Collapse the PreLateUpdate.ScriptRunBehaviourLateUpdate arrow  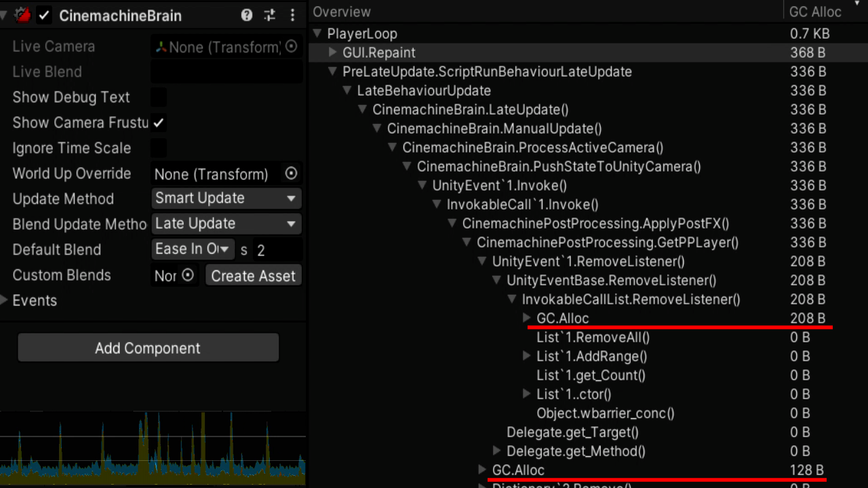coord(332,71)
